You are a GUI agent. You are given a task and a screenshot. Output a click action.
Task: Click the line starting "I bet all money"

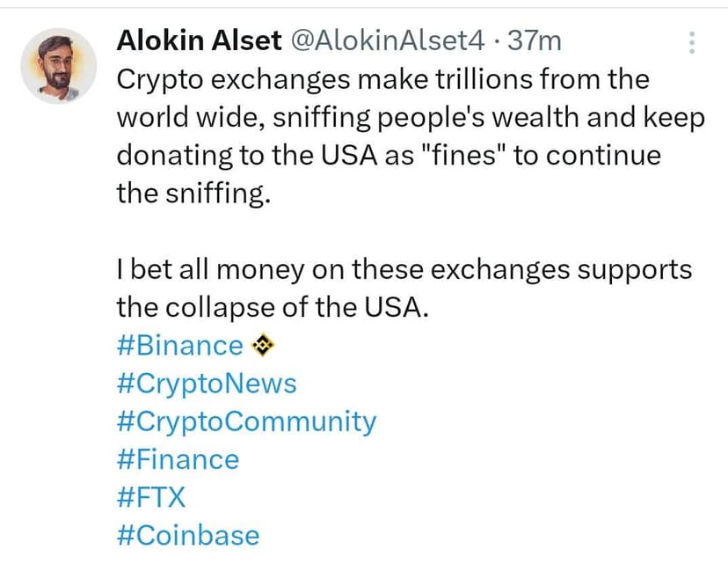point(404,269)
